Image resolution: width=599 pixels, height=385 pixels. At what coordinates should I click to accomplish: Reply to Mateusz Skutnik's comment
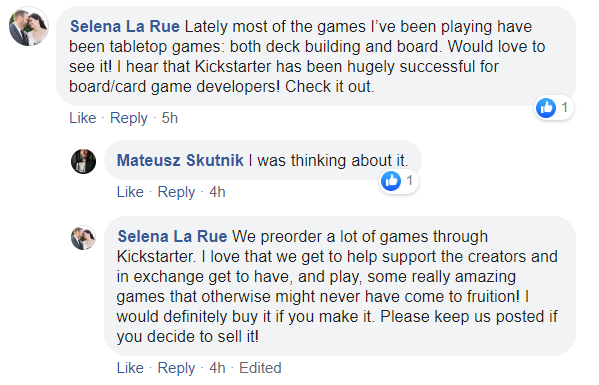176,192
